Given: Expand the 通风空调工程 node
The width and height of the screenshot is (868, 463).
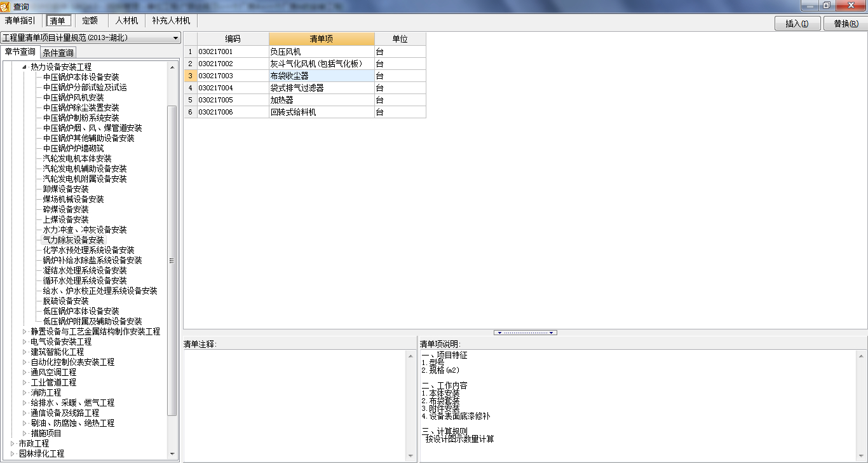Looking at the screenshot, I should tap(25, 372).
